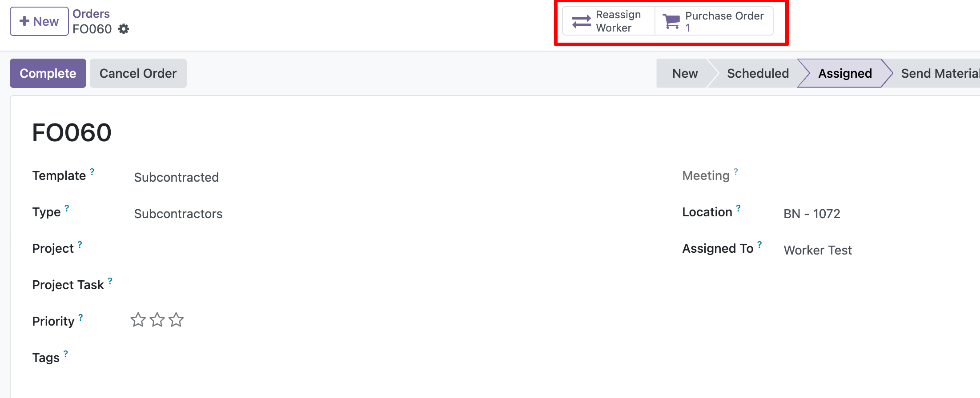Click the Complete button

click(48, 73)
